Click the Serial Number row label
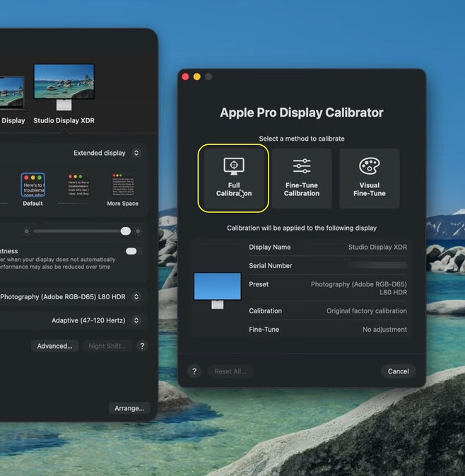 (x=270, y=266)
